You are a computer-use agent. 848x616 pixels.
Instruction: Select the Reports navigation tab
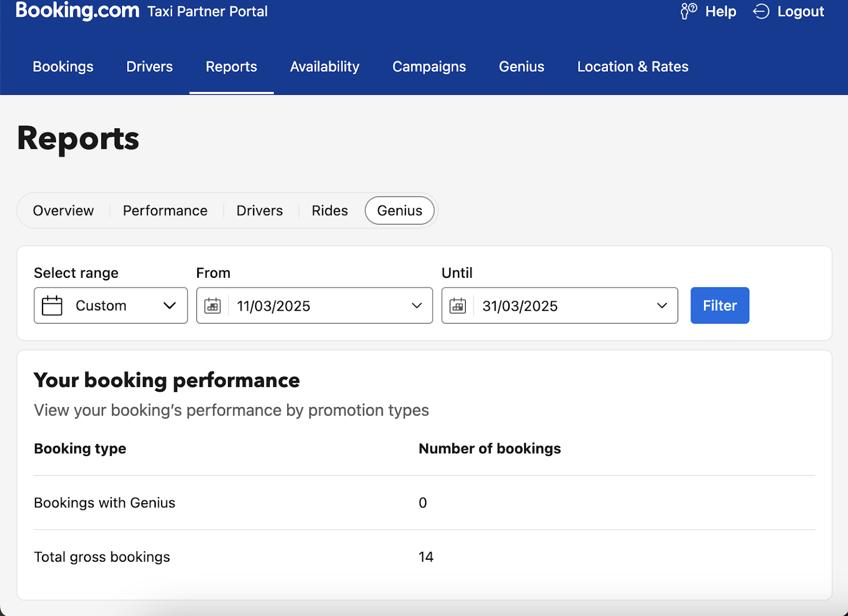click(x=232, y=67)
